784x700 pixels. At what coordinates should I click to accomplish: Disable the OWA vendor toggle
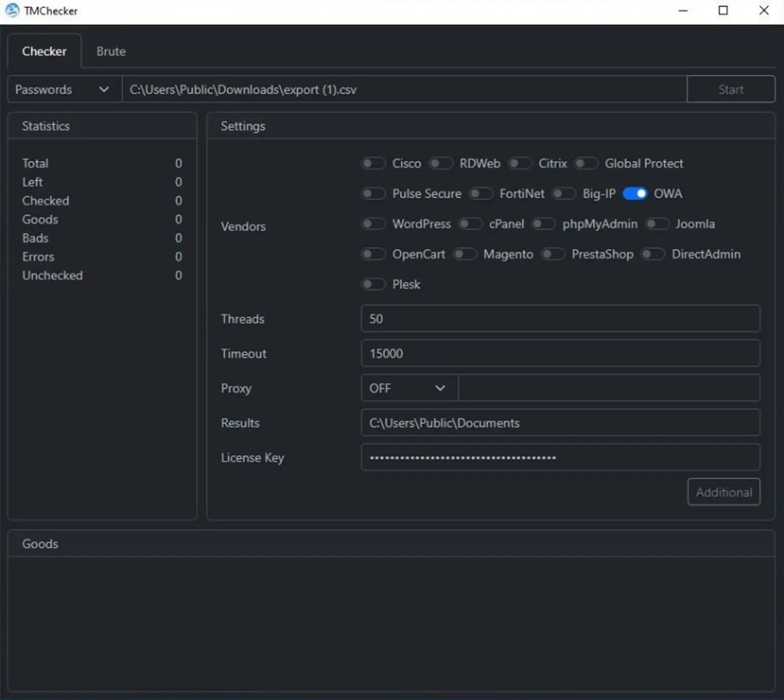pos(635,193)
